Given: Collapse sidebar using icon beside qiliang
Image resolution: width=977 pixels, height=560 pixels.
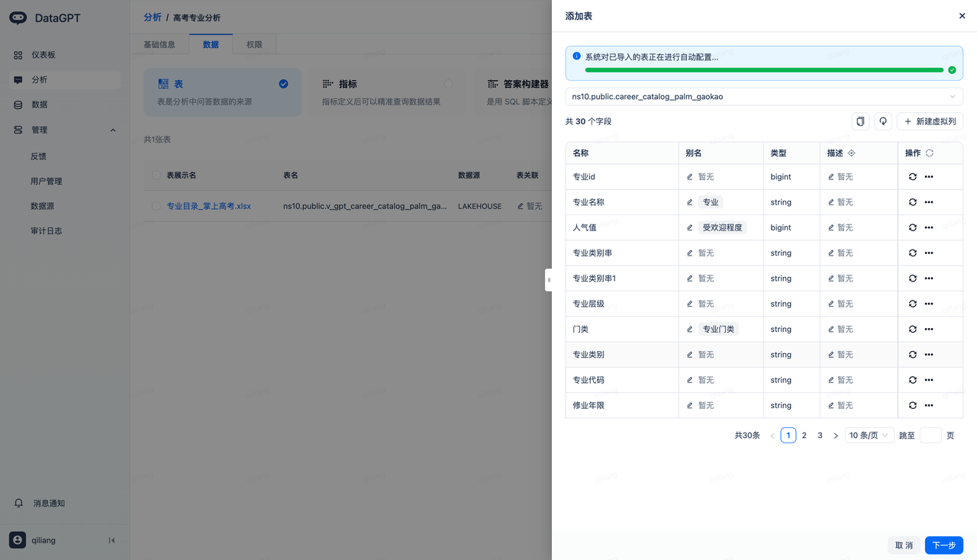Looking at the screenshot, I should (x=111, y=540).
